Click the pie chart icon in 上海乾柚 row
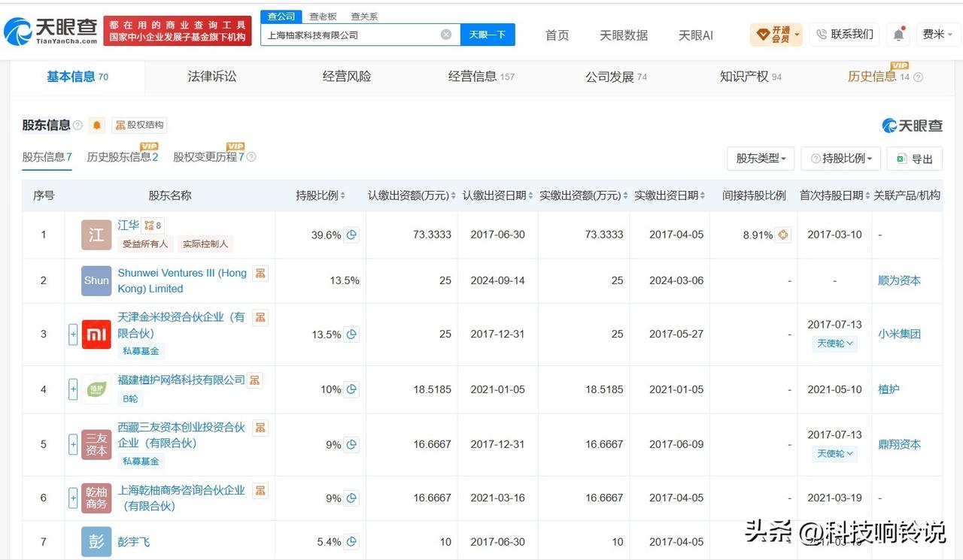Image resolution: width=963 pixels, height=560 pixels. 351,498
